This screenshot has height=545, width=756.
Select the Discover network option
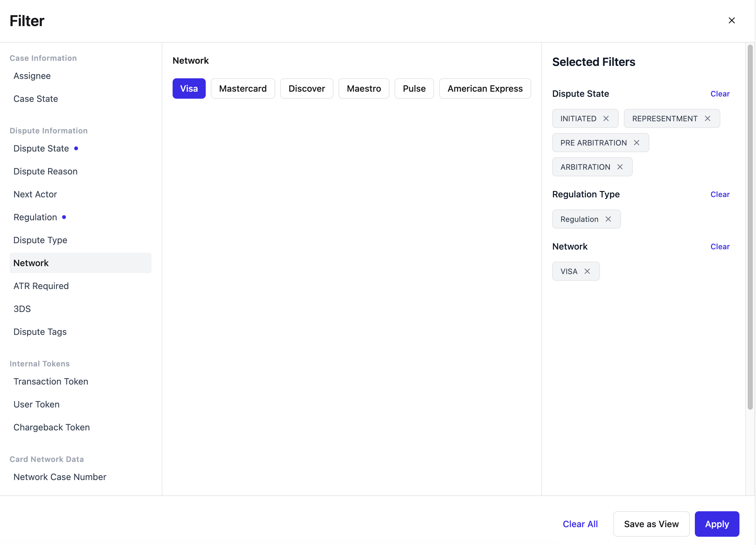307,88
